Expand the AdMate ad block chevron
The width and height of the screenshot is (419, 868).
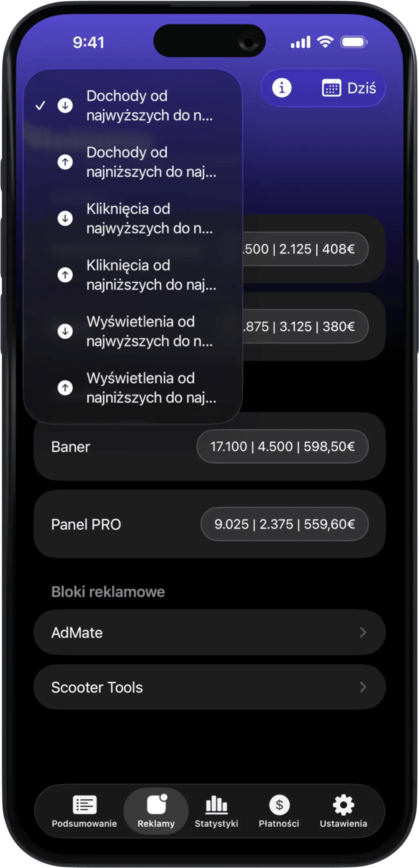click(363, 632)
